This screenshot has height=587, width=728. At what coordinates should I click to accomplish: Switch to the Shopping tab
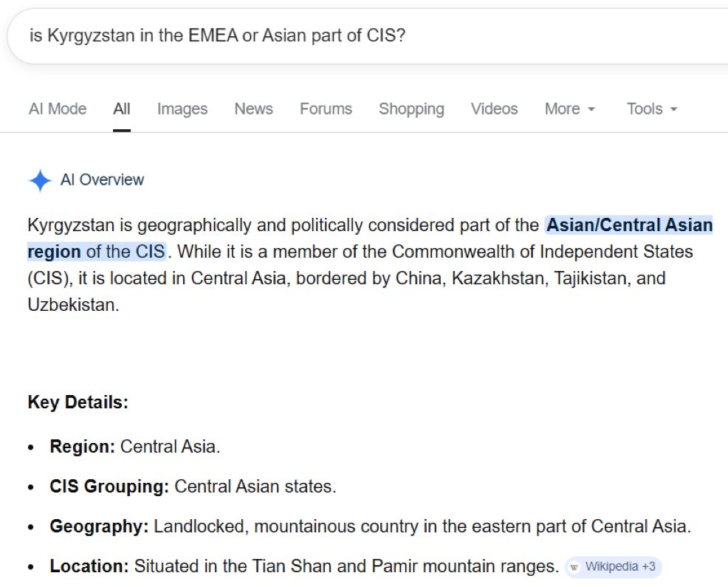coord(411,109)
